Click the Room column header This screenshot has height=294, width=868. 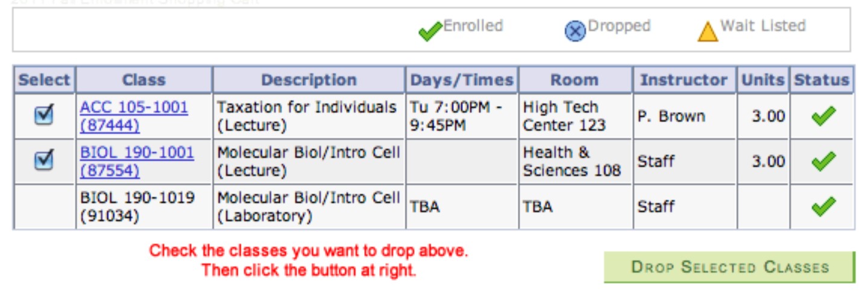click(575, 80)
